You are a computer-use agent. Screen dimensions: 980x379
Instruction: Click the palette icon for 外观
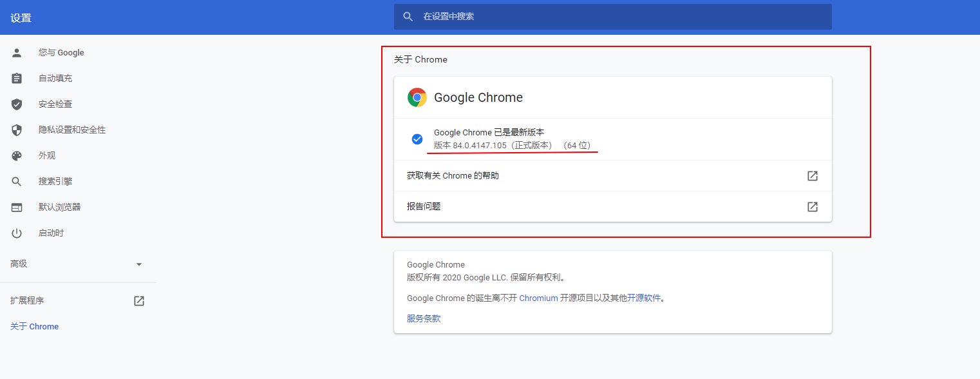pyautogui.click(x=17, y=156)
